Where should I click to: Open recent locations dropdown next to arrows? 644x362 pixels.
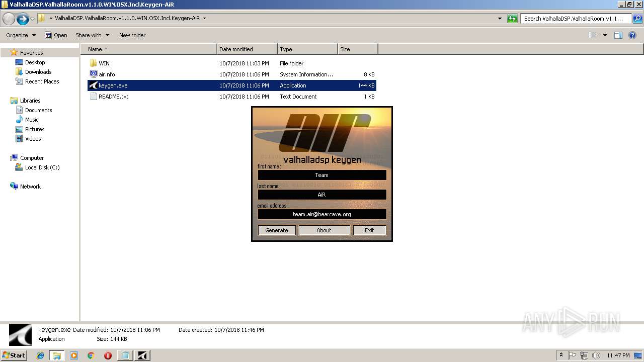(33, 19)
